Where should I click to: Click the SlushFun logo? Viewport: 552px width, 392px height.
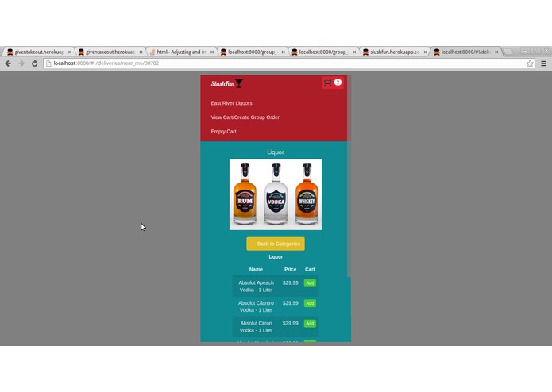coord(227,83)
